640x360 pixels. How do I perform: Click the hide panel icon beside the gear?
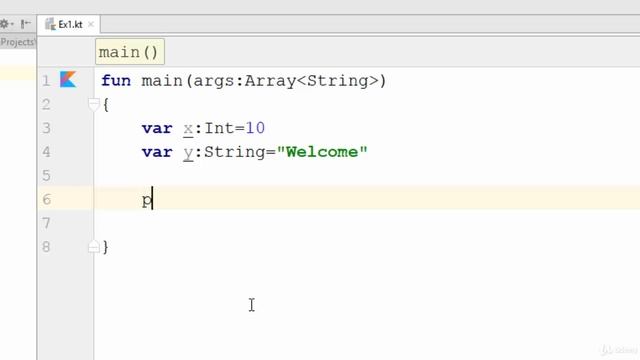click(25, 24)
